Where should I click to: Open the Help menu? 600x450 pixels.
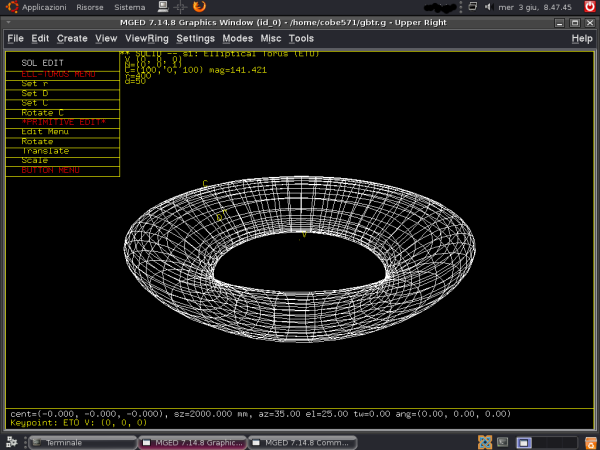click(x=581, y=38)
